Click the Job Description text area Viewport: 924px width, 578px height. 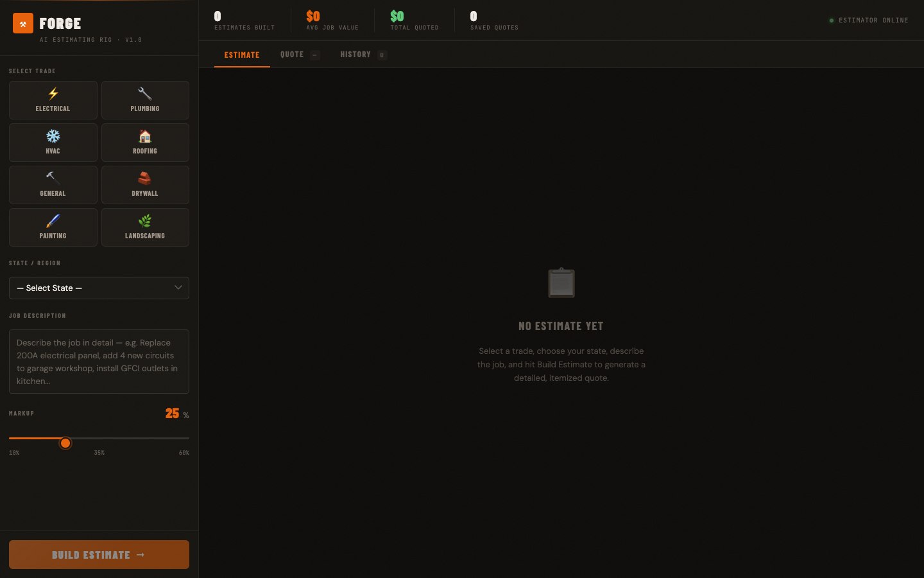(x=99, y=361)
